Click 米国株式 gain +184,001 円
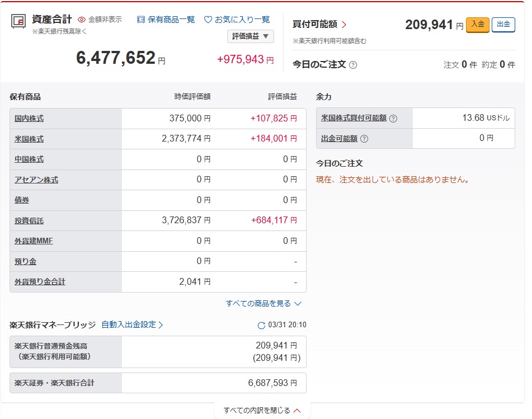Viewport: 532px width, 419px height. [274, 139]
